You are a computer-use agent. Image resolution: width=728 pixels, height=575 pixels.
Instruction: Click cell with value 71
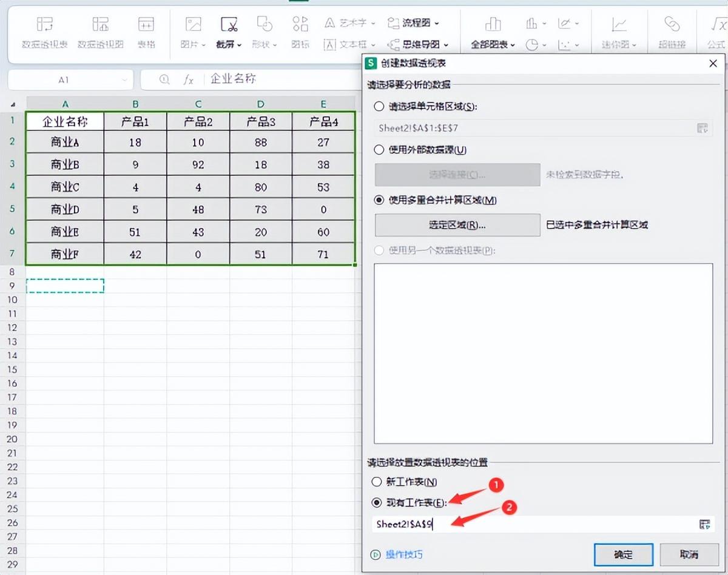tap(323, 255)
